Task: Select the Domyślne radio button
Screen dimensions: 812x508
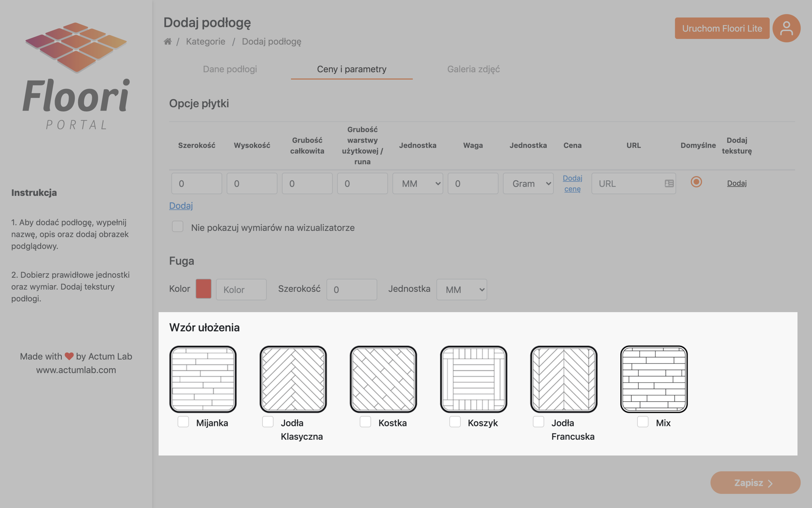Action: click(x=696, y=182)
